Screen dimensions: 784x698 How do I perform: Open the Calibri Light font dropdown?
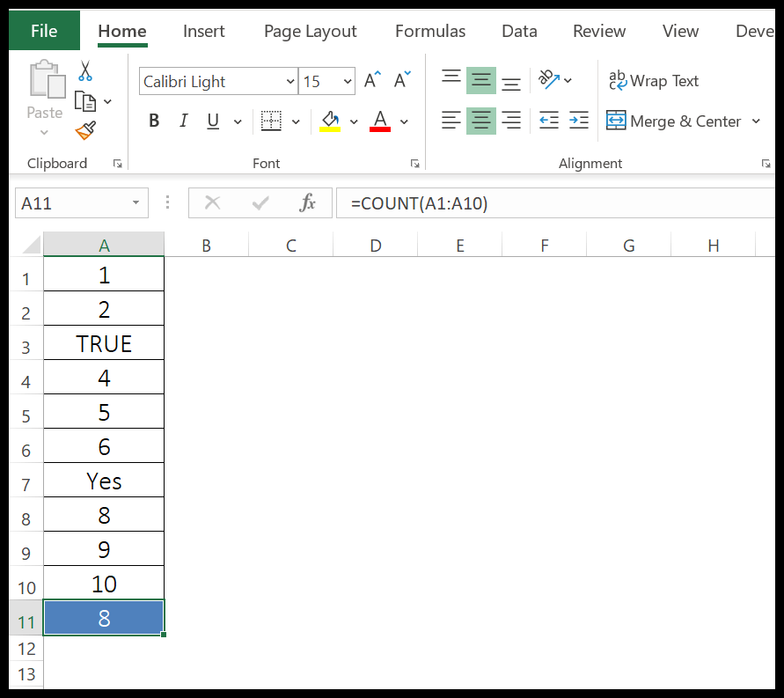tap(290, 81)
